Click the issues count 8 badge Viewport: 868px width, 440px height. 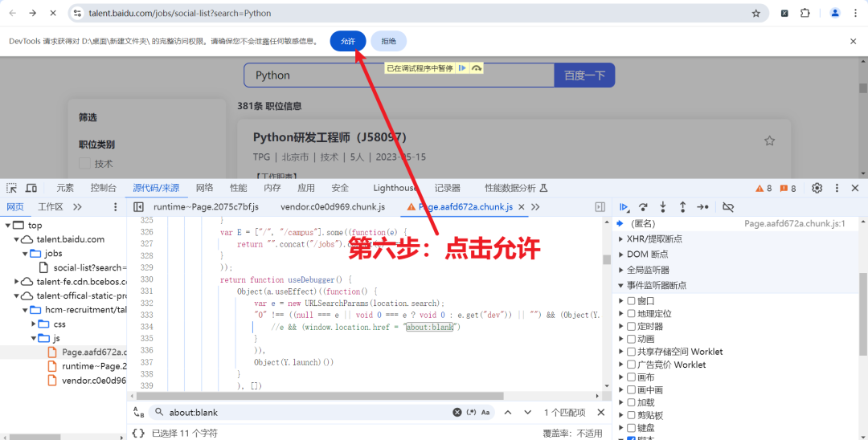tap(788, 189)
